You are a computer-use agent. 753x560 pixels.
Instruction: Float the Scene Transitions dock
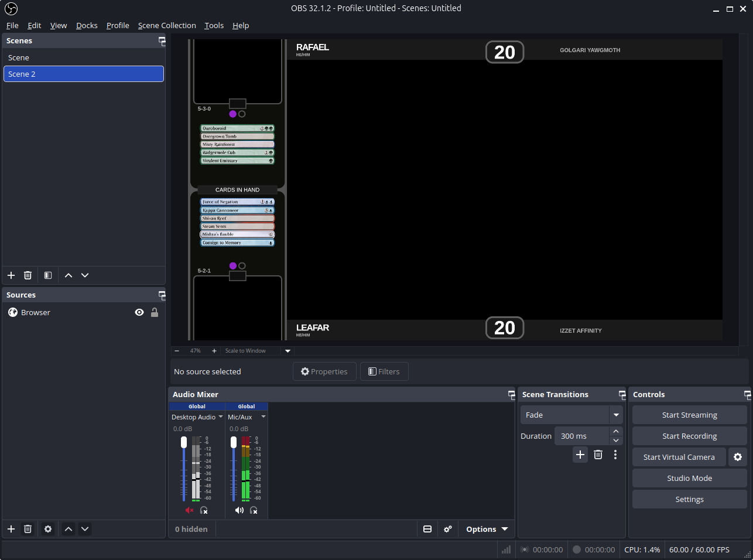tap(622, 395)
